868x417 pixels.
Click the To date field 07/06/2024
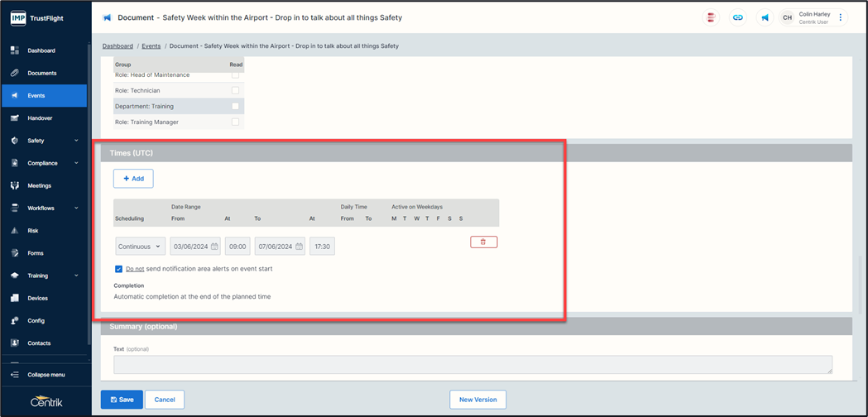280,247
